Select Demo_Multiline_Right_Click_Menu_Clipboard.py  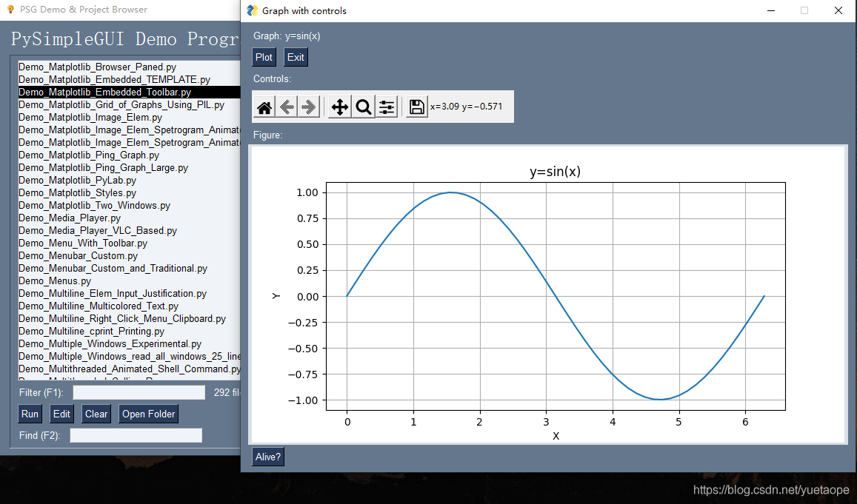129,319
